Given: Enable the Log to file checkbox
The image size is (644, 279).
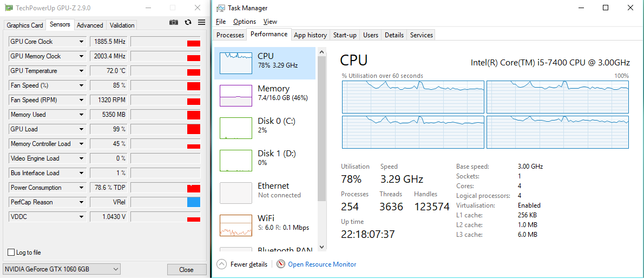Looking at the screenshot, I should [11, 253].
